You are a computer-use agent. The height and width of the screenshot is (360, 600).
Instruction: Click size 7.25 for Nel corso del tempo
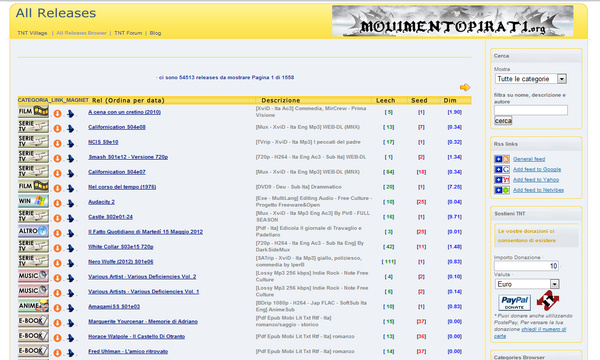point(455,187)
